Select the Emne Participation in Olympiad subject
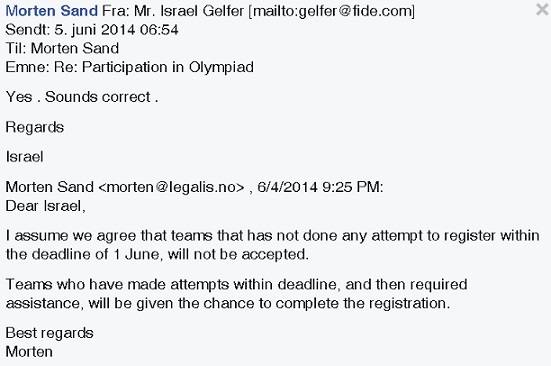The width and height of the screenshot is (551, 366). [x=130, y=67]
